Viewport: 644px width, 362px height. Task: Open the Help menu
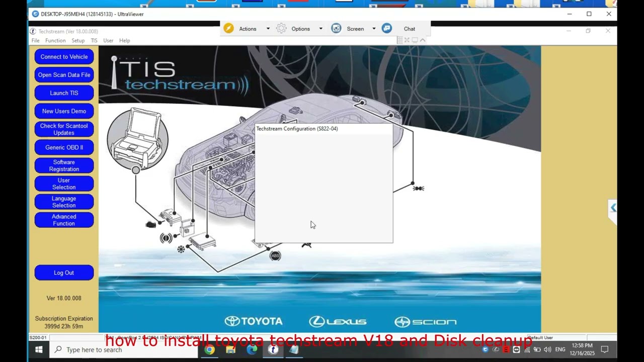coord(124,41)
